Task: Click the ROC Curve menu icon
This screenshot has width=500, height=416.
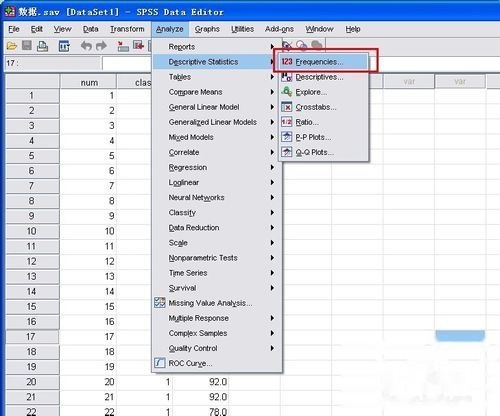Action: click(160, 363)
